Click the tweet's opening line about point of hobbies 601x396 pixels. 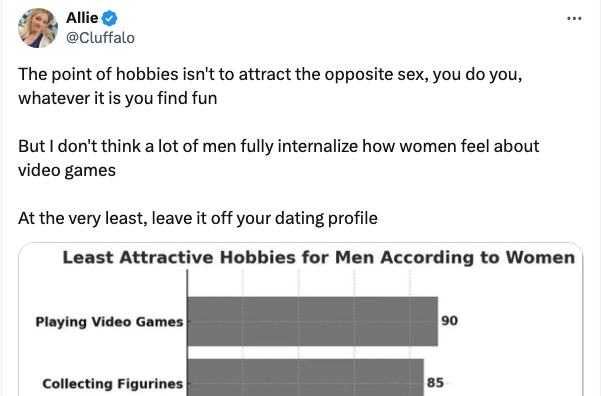point(270,74)
